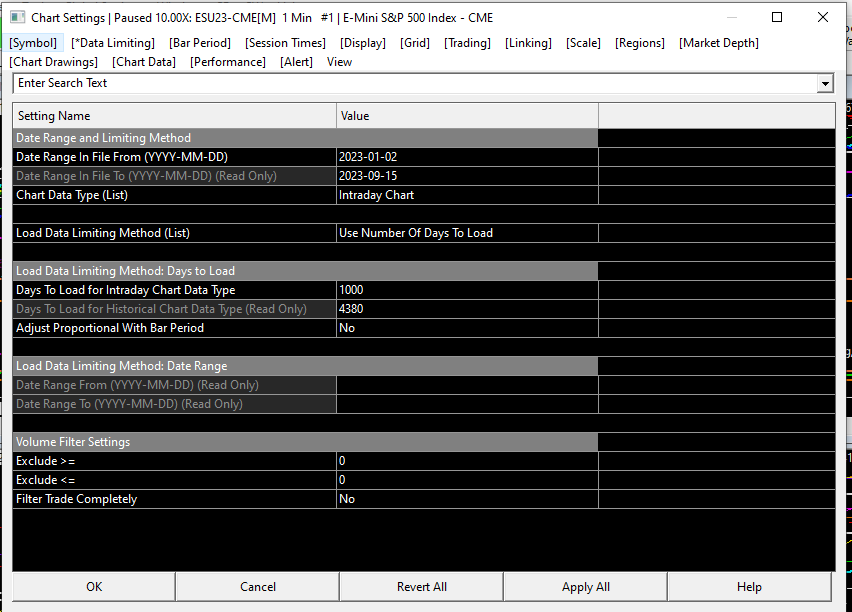
Task: Open Load Data Limiting Method list value
Action: coord(467,233)
